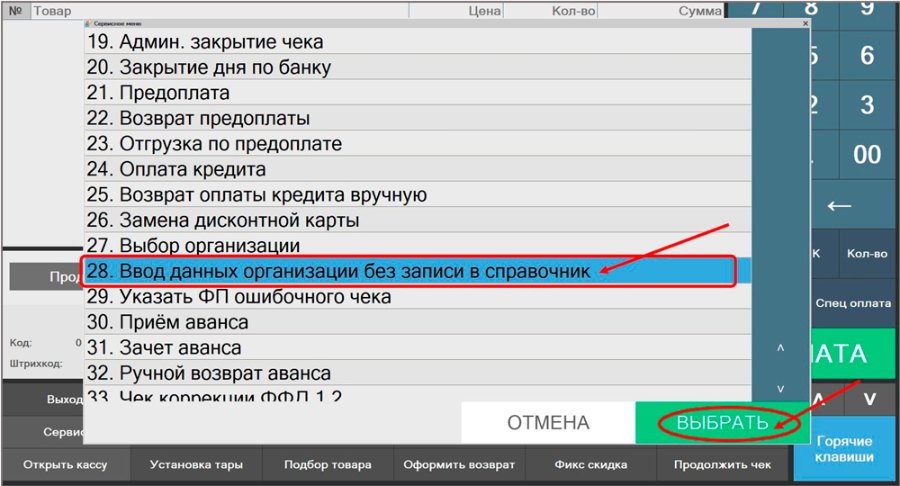
Task: Click Продолжить чек button
Action: tap(722, 465)
